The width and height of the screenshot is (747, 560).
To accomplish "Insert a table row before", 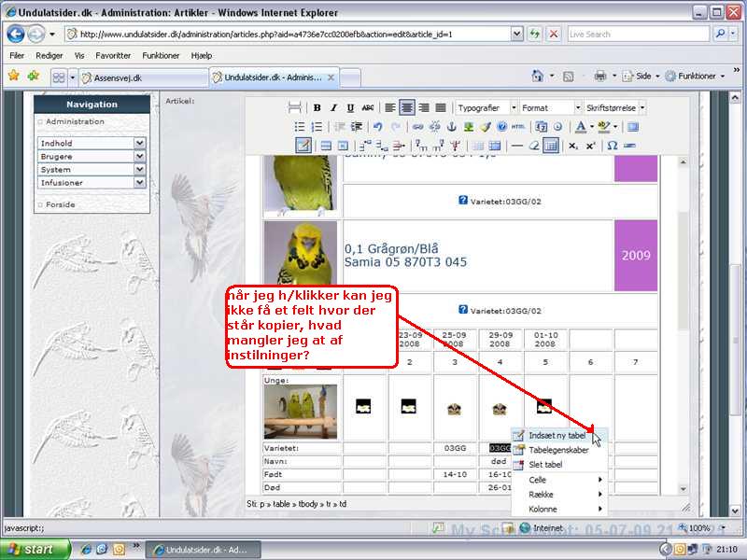I will tap(365, 146).
